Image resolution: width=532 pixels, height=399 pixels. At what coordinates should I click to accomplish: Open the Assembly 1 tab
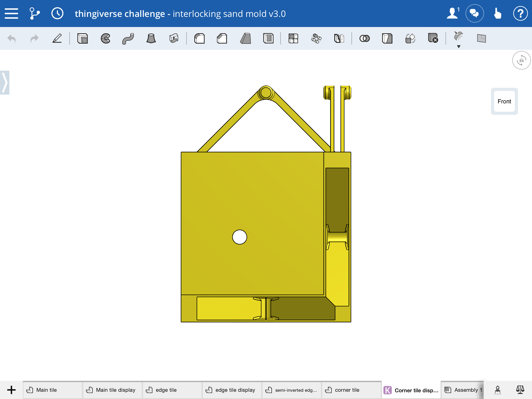(x=463, y=390)
